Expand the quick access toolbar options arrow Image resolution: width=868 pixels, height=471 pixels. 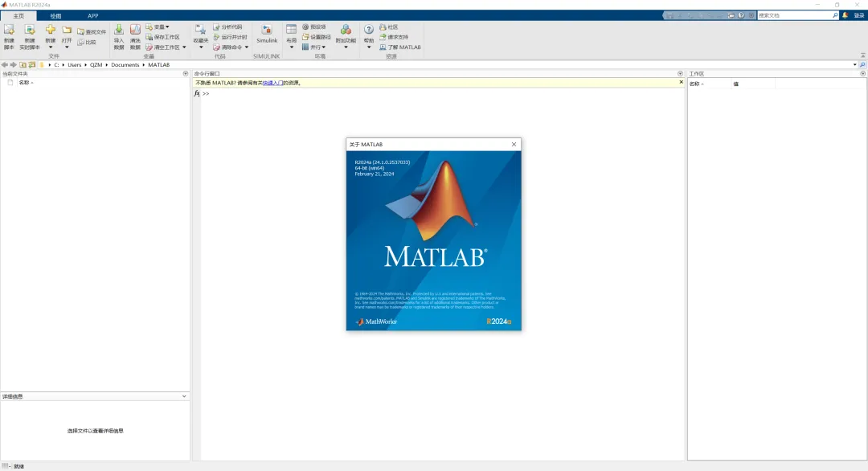(x=751, y=15)
